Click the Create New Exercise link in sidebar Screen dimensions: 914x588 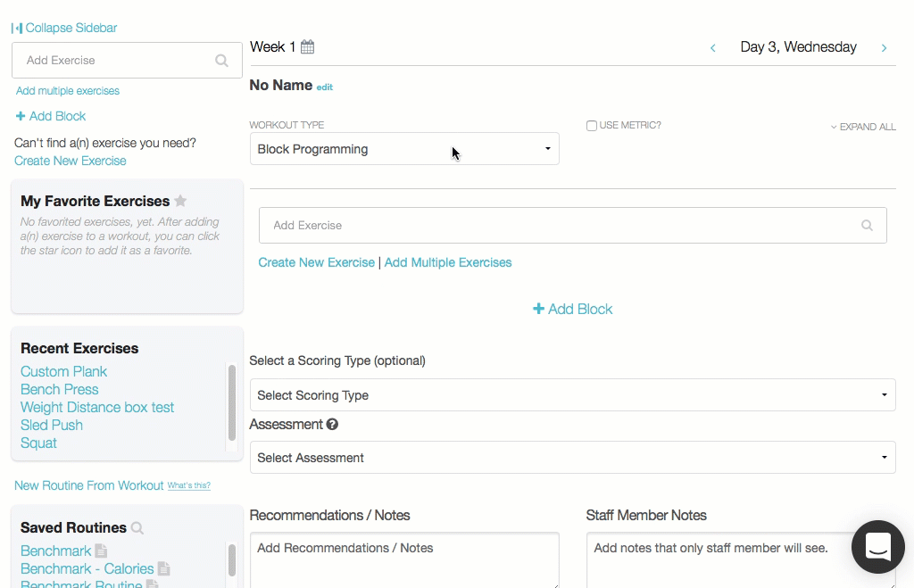(71, 161)
